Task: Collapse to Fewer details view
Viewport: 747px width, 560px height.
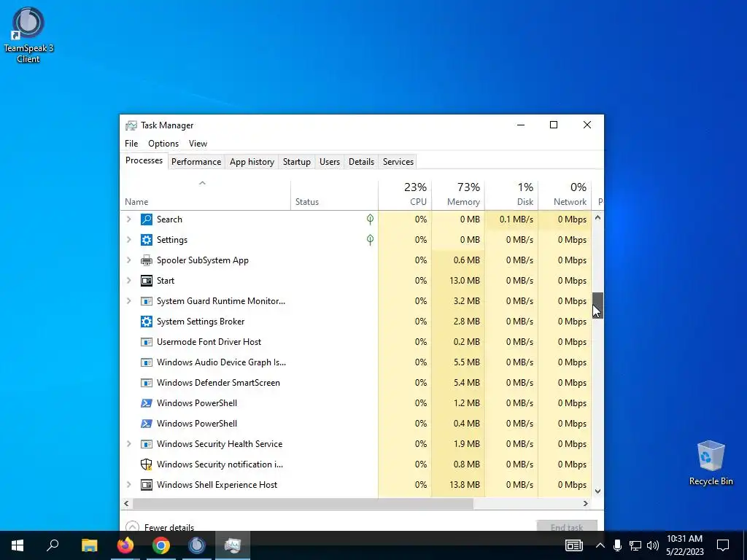Action: coord(160,527)
